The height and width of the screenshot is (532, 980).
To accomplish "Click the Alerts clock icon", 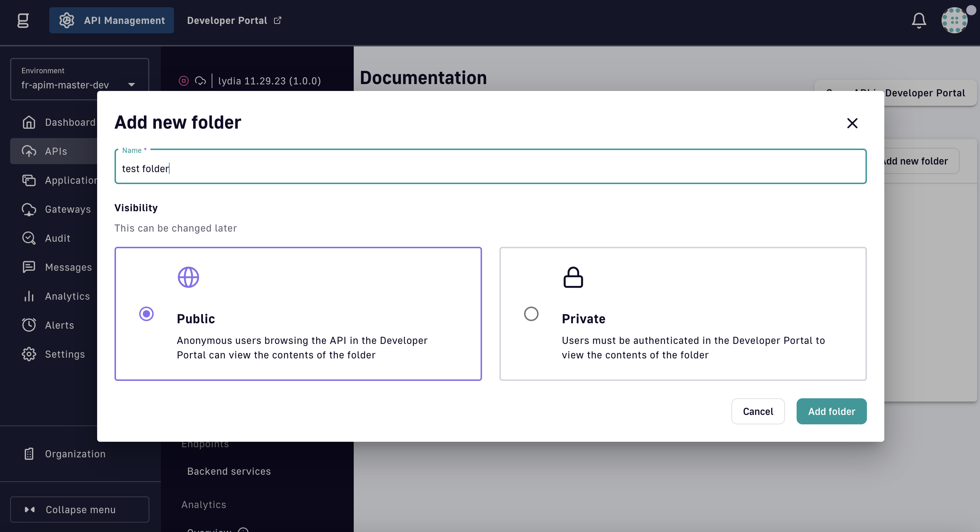I will pyautogui.click(x=29, y=325).
